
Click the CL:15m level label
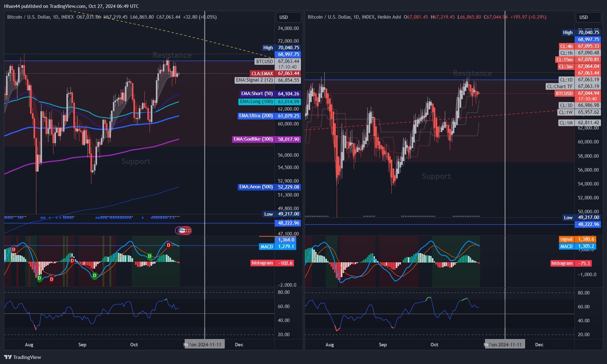click(578, 59)
